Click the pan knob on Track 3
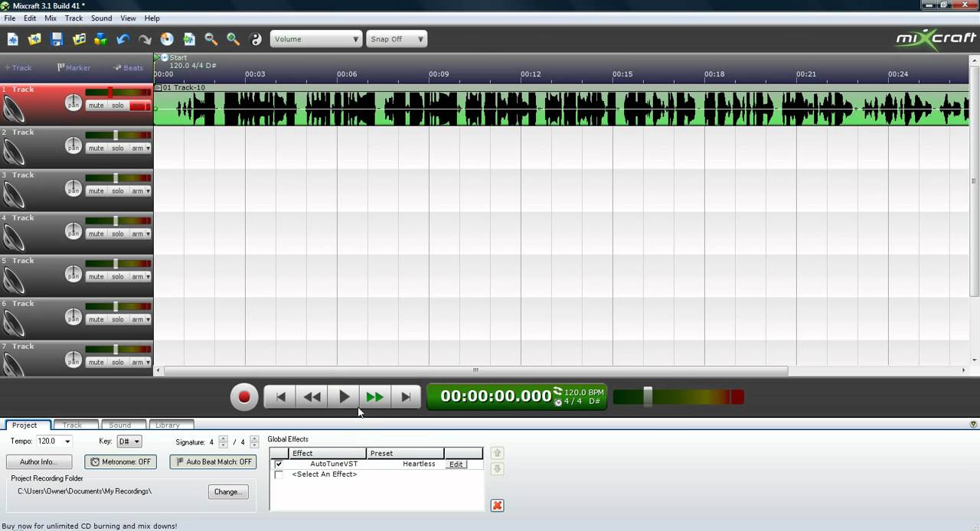 click(73, 188)
